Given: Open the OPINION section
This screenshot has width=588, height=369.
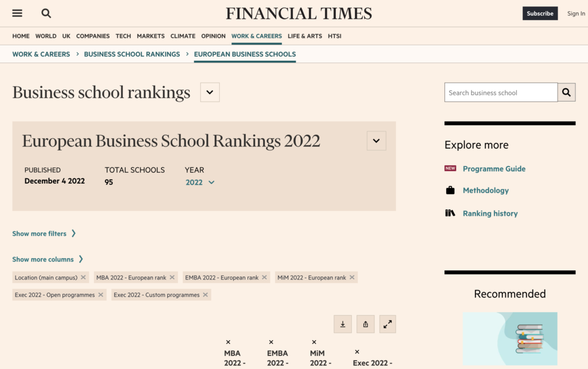Looking at the screenshot, I should pos(214,36).
